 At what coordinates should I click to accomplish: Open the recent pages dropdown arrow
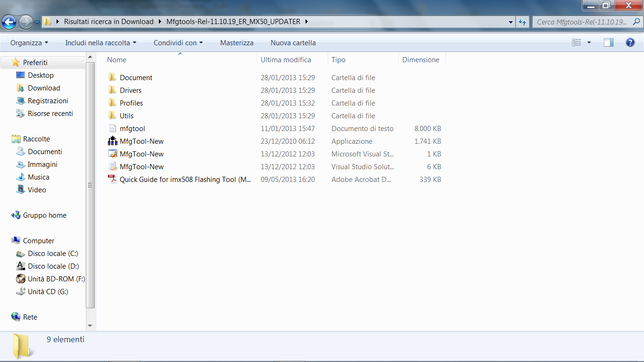37,22
